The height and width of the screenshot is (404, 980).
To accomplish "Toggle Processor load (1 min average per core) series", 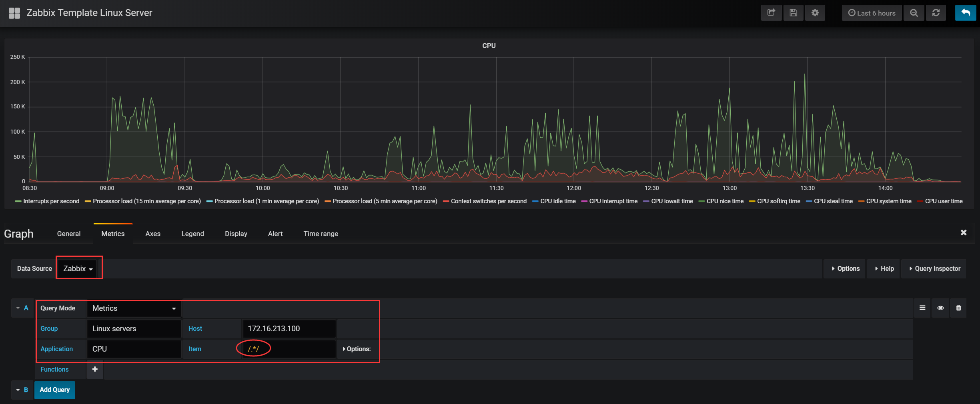I will [267, 201].
